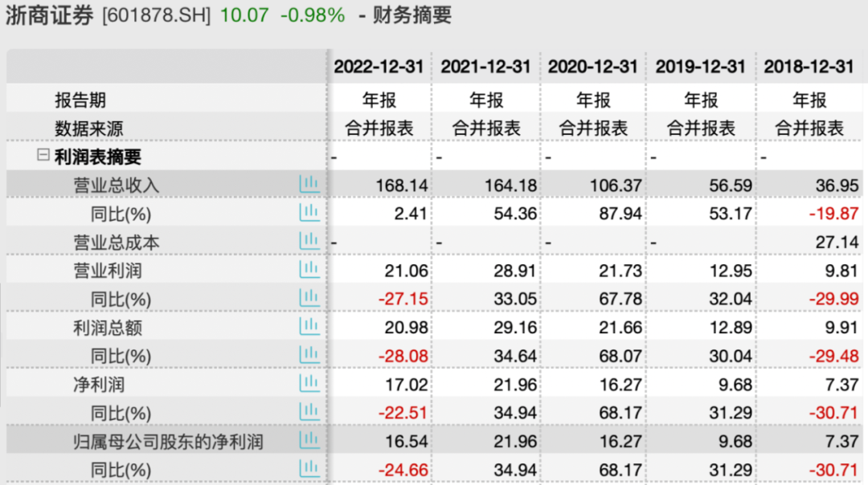
Task: Select the 2018-12-31 column header
Action: [809, 67]
